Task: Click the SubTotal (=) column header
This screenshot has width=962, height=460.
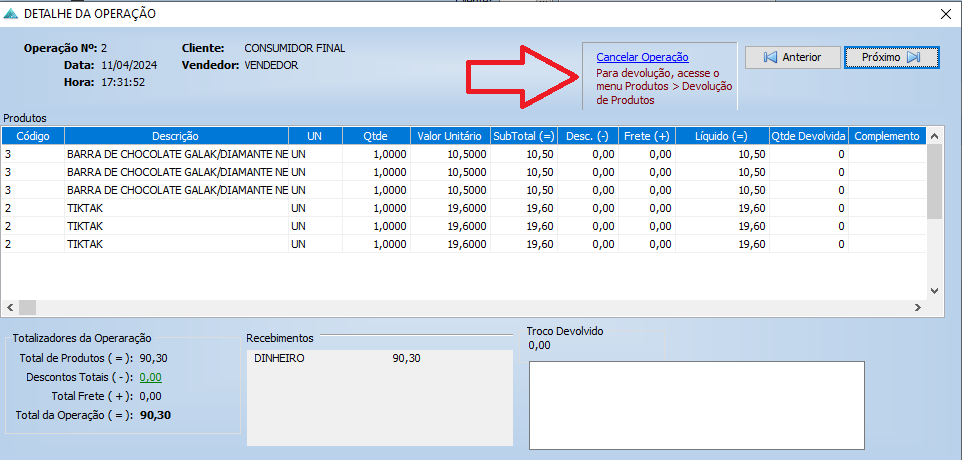Action: click(x=524, y=136)
